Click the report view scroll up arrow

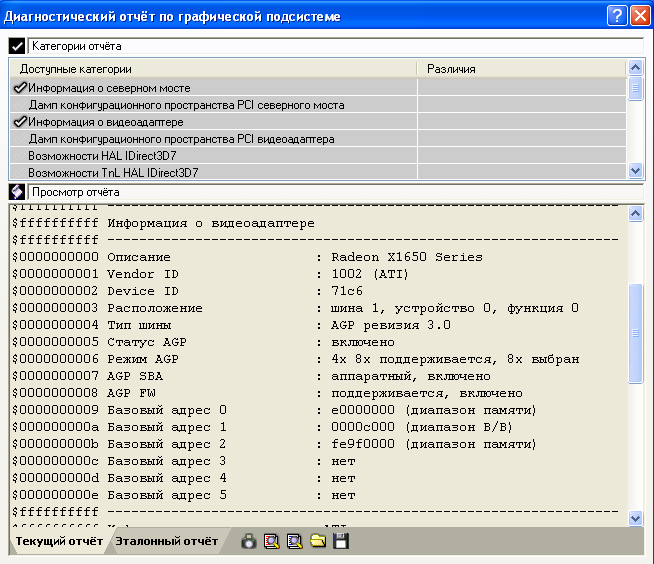coord(635,214)
